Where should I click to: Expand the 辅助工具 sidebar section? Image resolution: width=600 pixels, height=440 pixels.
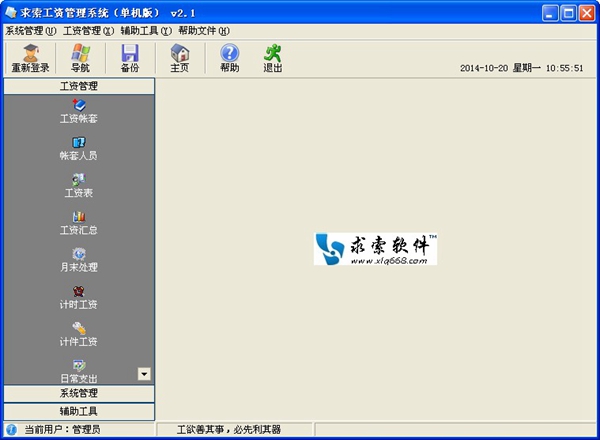[x=78, y=410]
